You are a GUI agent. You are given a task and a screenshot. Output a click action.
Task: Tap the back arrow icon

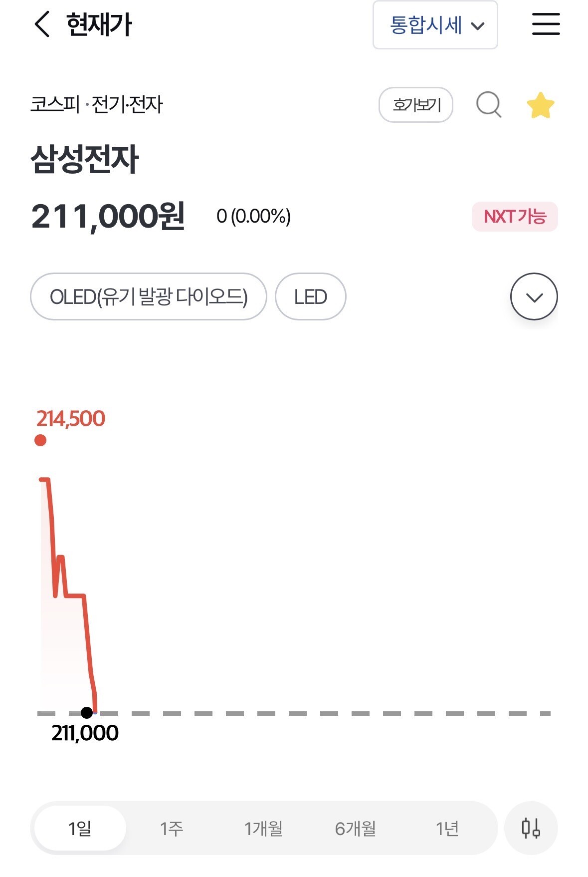point(42,24)
